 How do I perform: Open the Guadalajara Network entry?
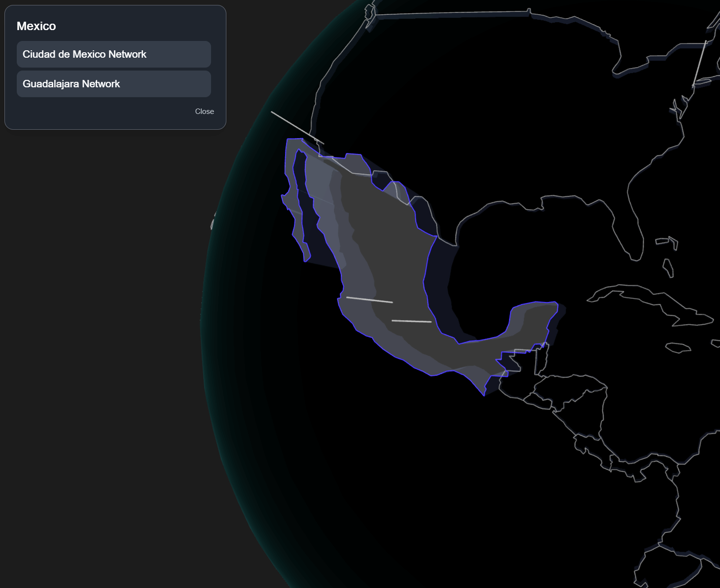pos(114,84)
